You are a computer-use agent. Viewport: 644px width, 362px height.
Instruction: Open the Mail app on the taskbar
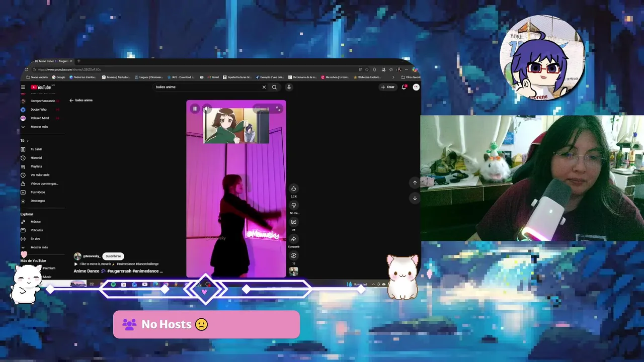(x=134, y=285)
